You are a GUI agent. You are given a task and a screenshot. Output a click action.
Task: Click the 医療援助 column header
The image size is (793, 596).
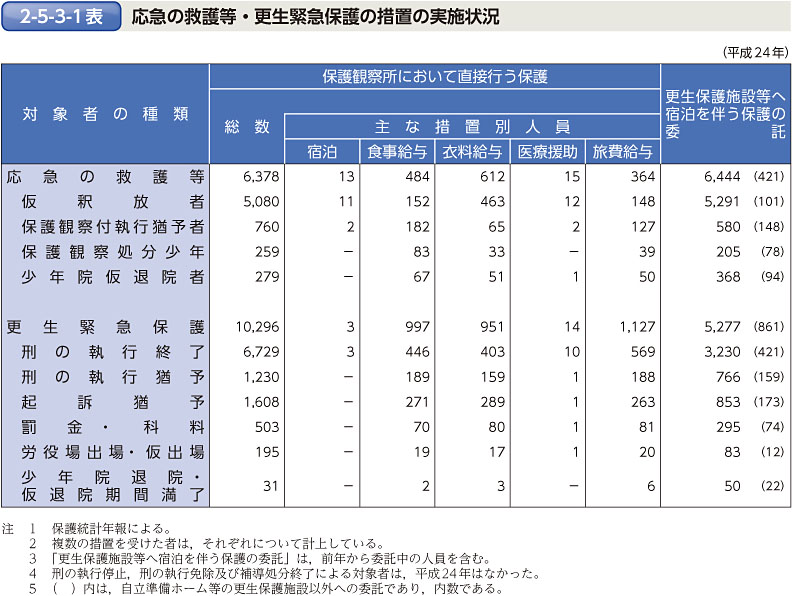point(548,151)
